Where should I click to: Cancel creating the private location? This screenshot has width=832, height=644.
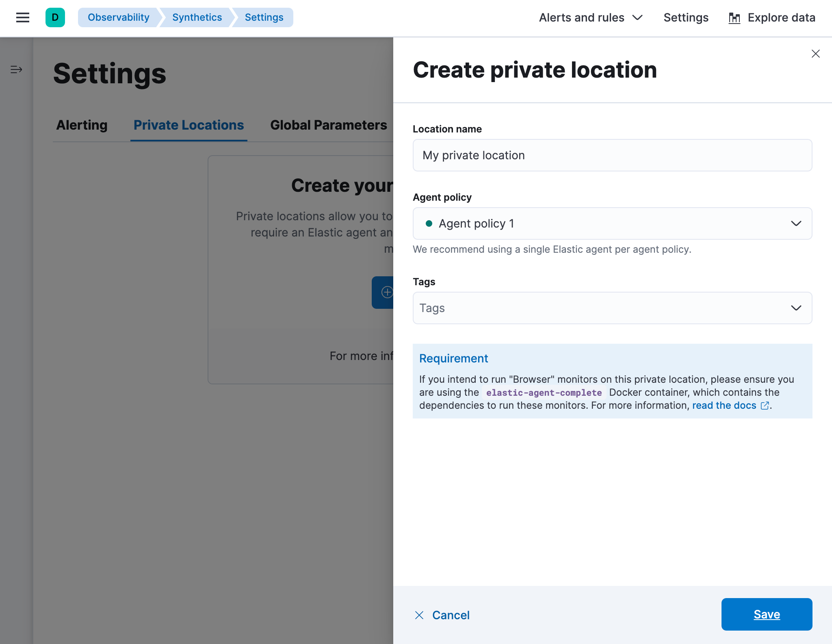451,615
